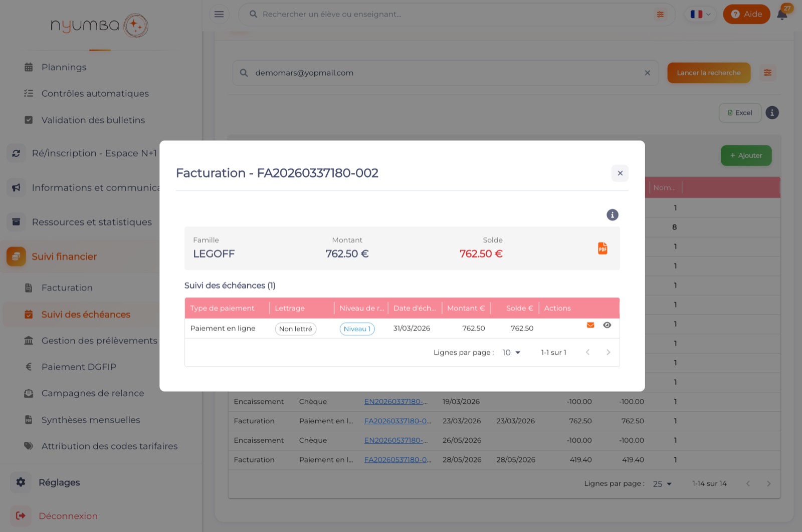Open language selector with French flag
The height and width of the screenshot is (532, 802).
700,14
